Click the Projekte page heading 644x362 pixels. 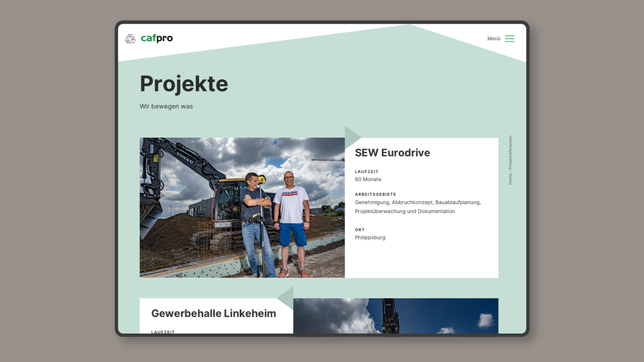click(184, 83)
